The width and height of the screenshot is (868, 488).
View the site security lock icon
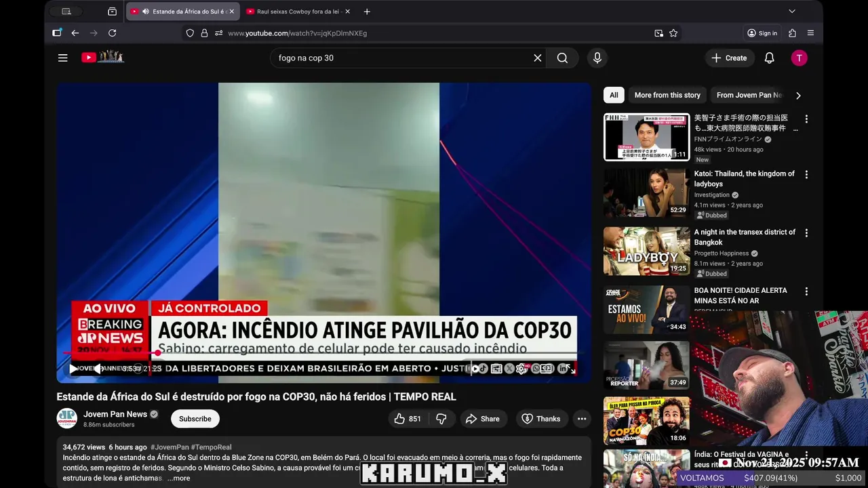tap(204, 33)
